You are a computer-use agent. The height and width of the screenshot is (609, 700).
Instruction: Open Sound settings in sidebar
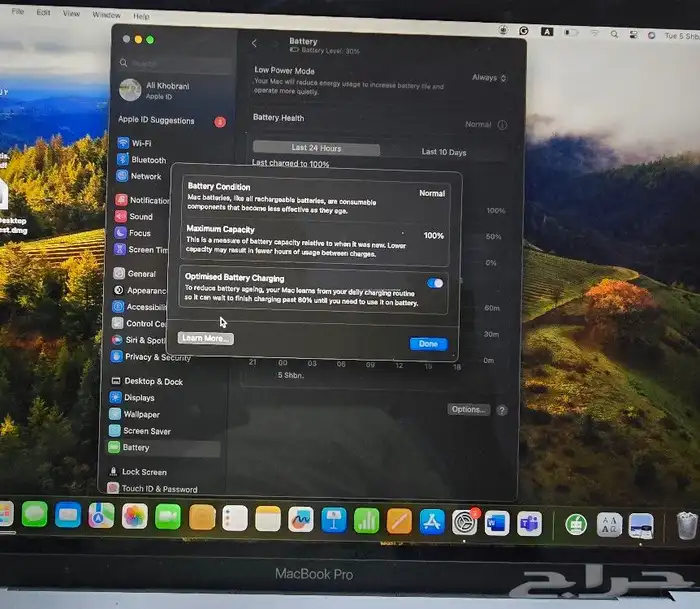[134, 217]
